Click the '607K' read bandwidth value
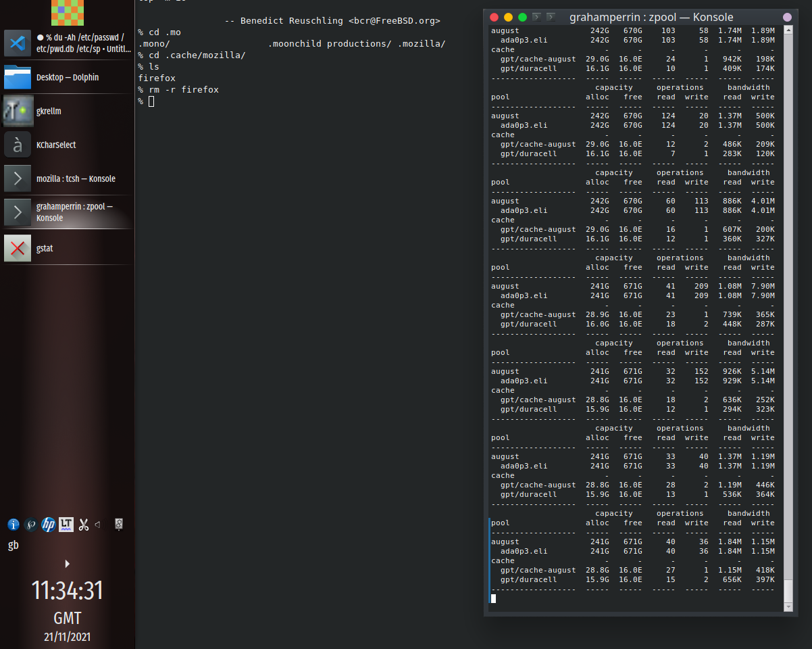This screenshot has width=812, height=649. click(x=732, y=229)
